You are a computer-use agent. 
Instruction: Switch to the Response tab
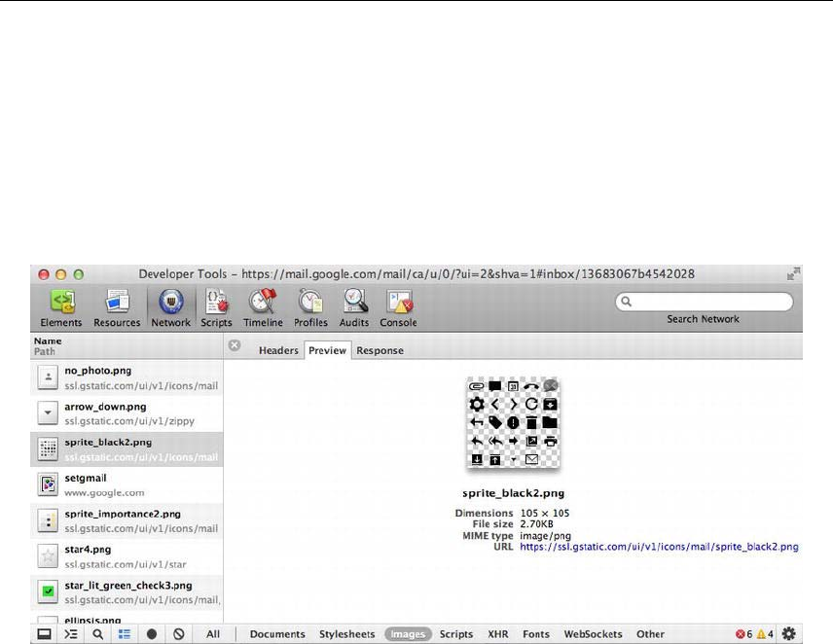(380, 350)
